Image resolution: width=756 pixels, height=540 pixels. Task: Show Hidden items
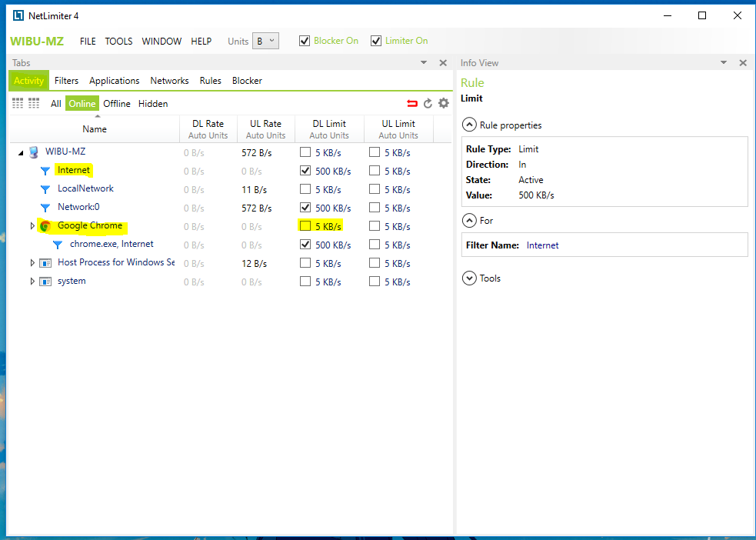(x=153, y=104)
